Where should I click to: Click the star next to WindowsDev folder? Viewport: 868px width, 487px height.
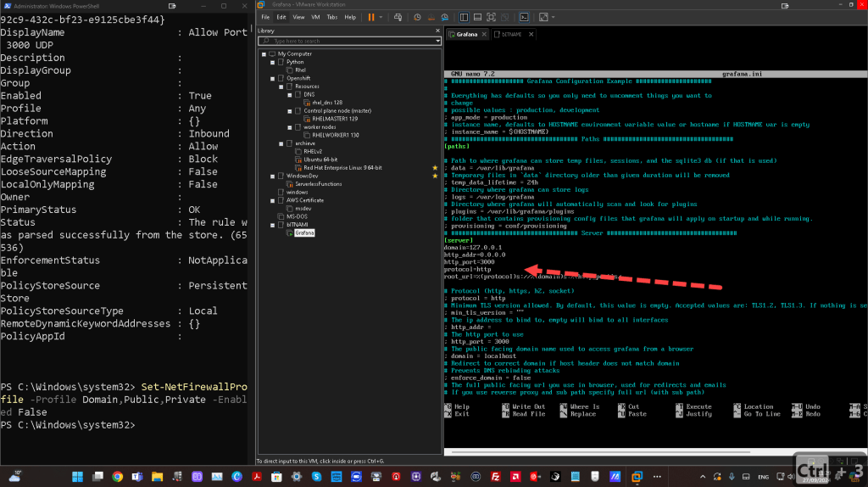[435, 176]
